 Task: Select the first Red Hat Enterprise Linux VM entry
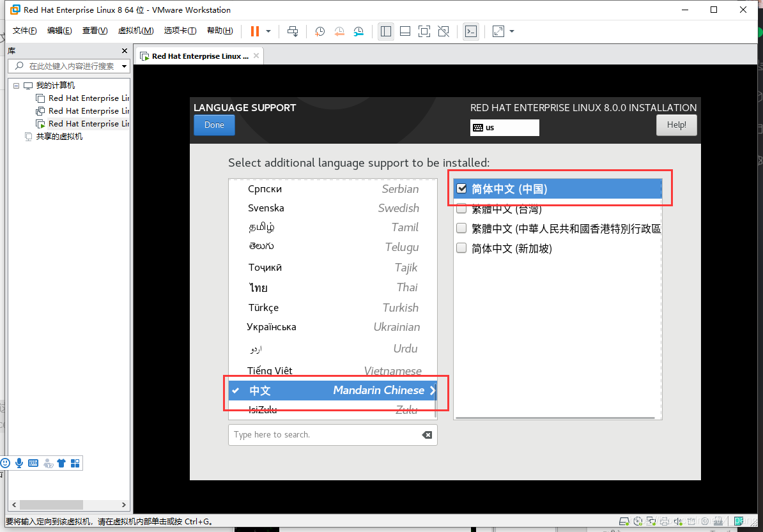point(88,98)
